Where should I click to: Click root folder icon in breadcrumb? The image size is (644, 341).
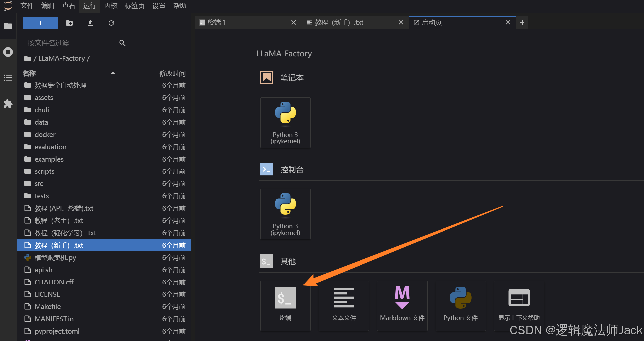click(28, 59)
